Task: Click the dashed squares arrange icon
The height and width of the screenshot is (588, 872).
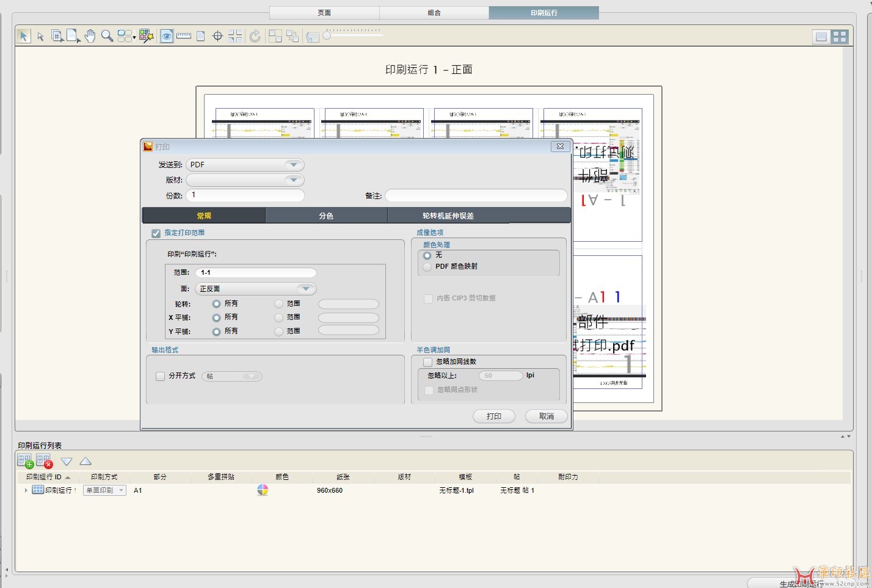Action: pyautogui.click(x=275, y=36)
